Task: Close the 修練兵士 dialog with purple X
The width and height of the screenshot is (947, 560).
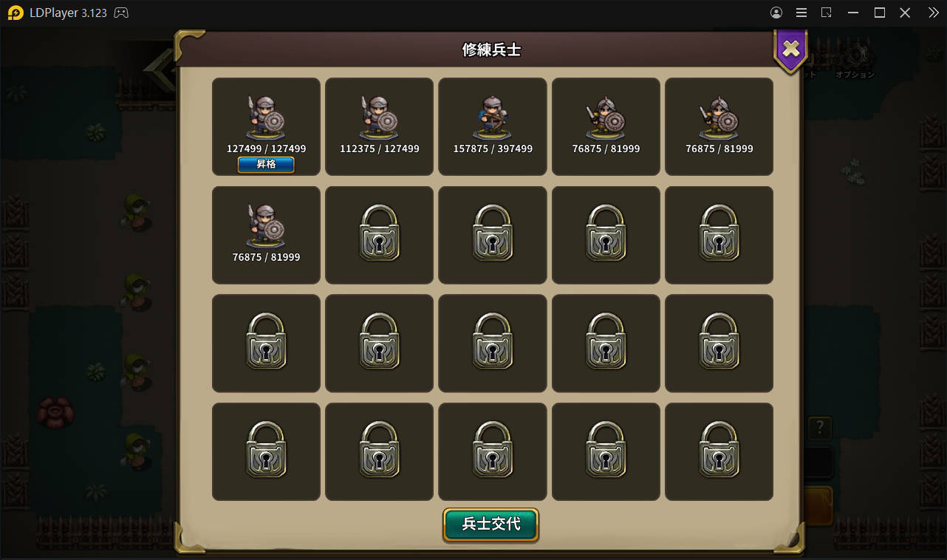Action: (790, 49)
